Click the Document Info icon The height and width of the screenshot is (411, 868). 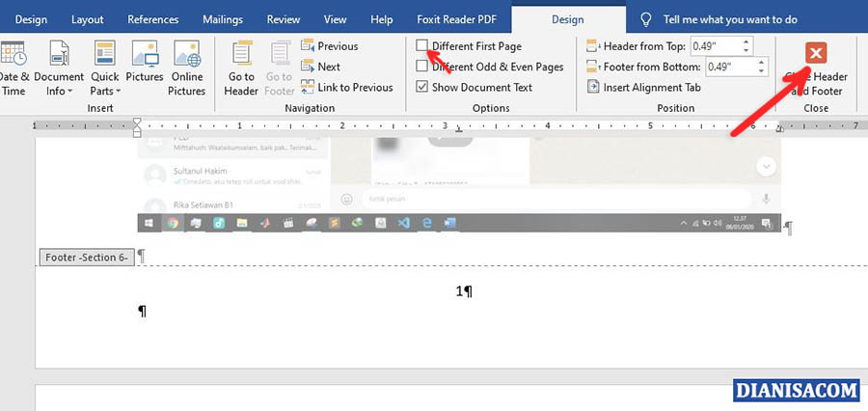pos(59,54)
